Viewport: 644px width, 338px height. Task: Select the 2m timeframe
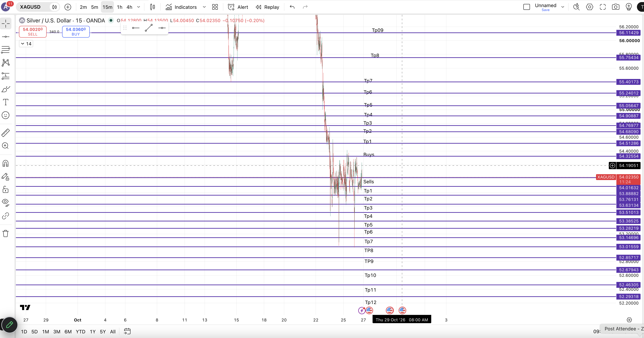[x=83, y=7]
